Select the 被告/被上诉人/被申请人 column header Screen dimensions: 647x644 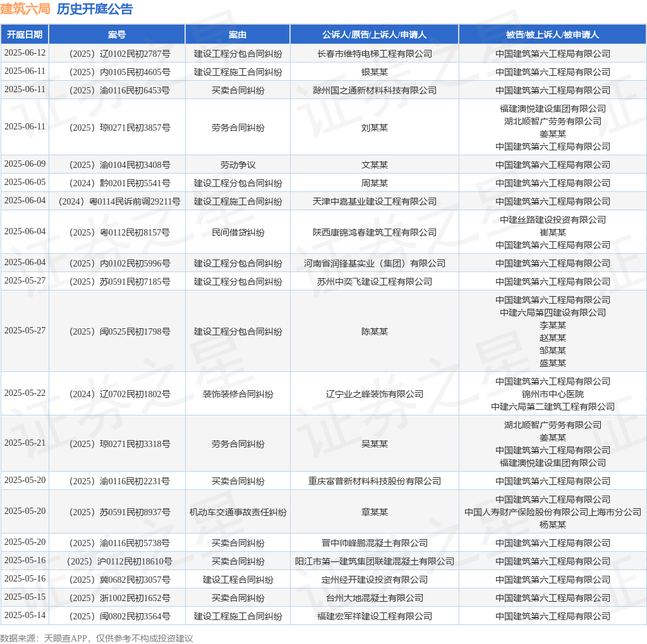point(552,35)
